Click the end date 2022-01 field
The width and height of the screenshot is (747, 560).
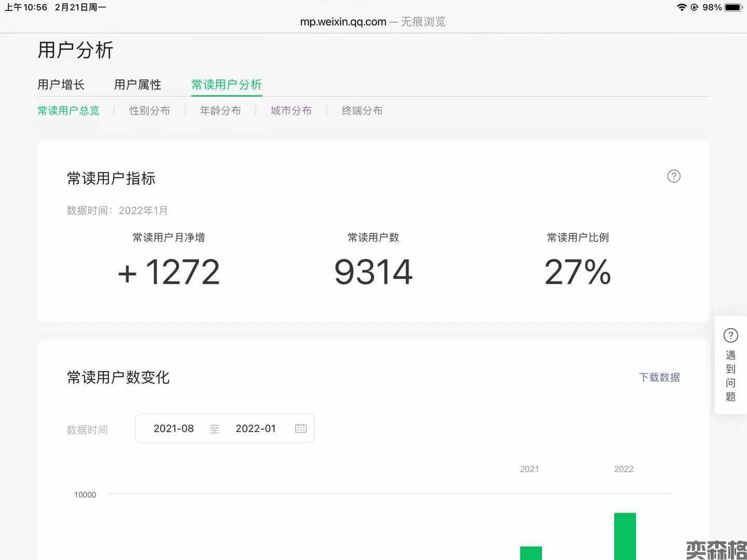point(255,428)
